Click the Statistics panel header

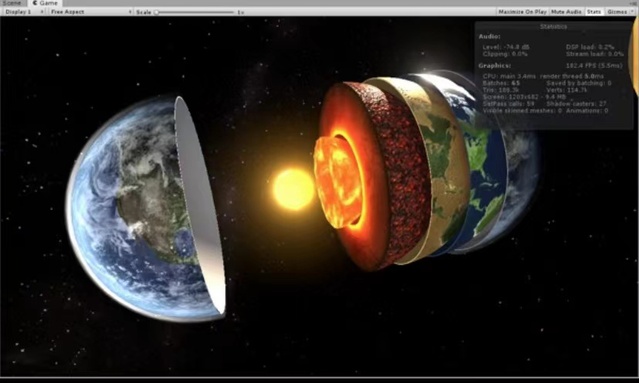coord(553,26)
